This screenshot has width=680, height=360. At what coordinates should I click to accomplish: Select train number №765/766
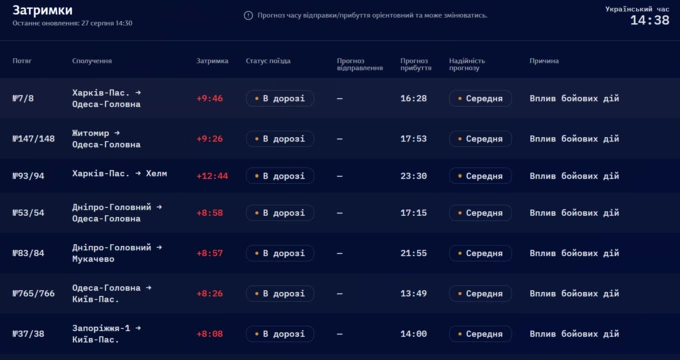pos(34,294)
